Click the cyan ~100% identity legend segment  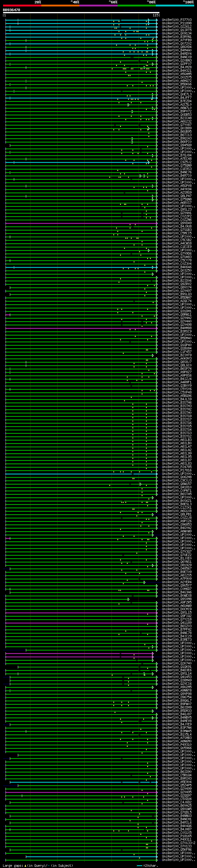click(175, 6)
